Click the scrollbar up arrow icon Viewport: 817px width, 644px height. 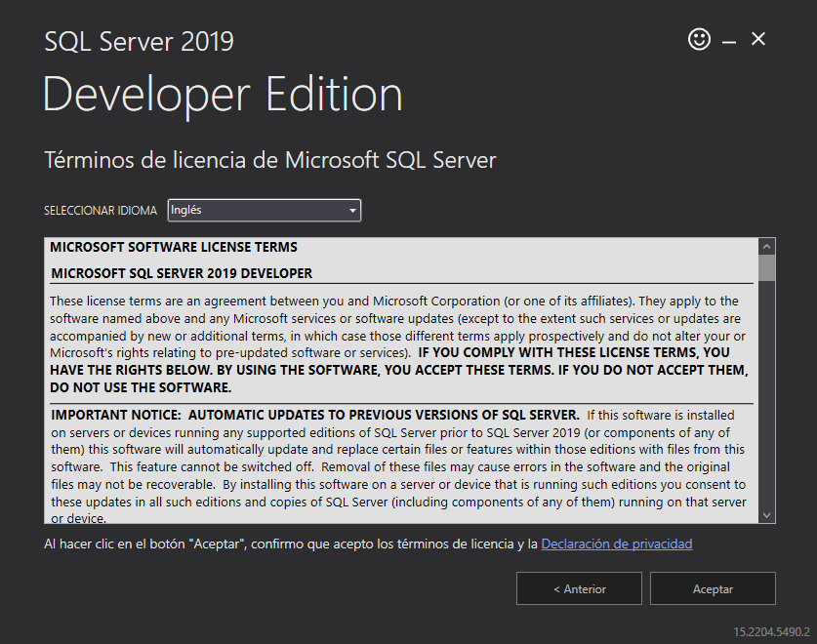[x=764, y=244]
